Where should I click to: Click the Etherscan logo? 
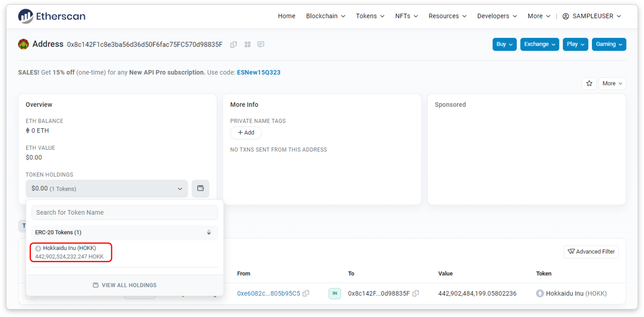click(x=52, y=16)
